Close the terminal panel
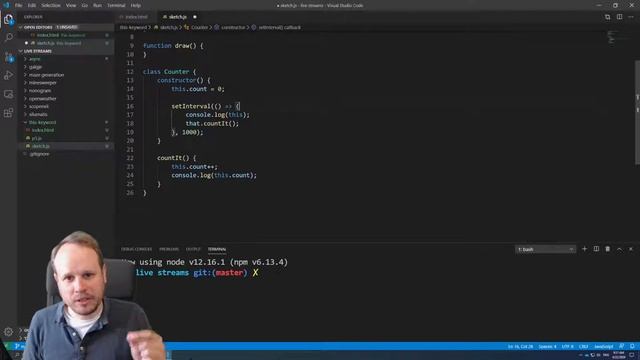 point(631,249)
